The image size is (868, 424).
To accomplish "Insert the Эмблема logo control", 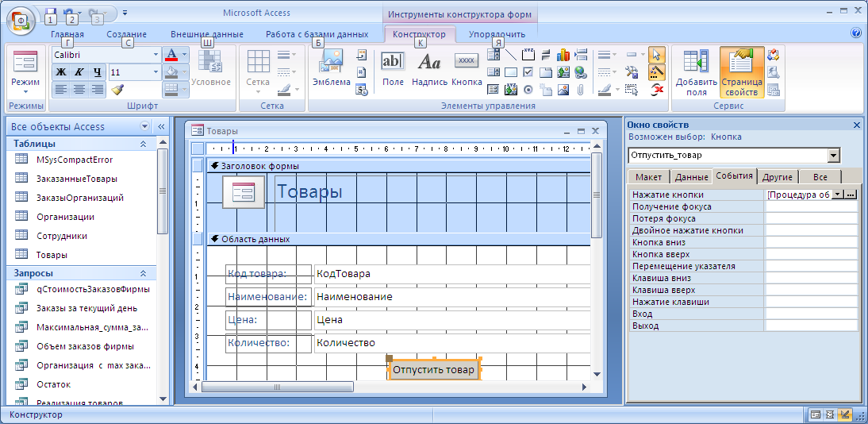I will pyautogui.click(x=331, y=68).
